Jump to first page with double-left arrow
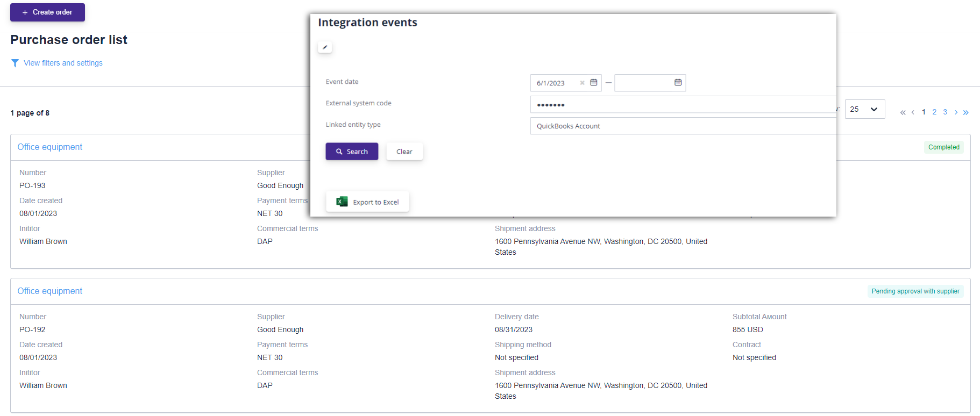 [903, 112]
